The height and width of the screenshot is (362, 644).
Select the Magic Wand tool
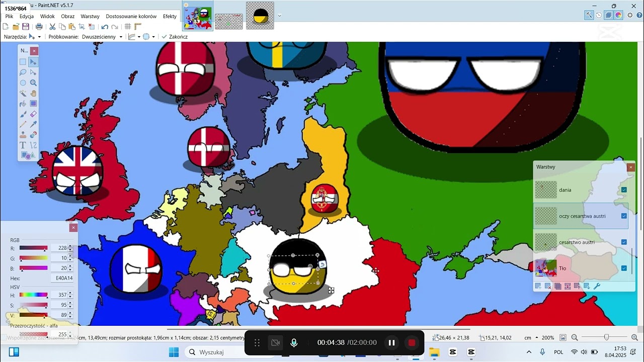pyautogui.click(x=23, y=94)
